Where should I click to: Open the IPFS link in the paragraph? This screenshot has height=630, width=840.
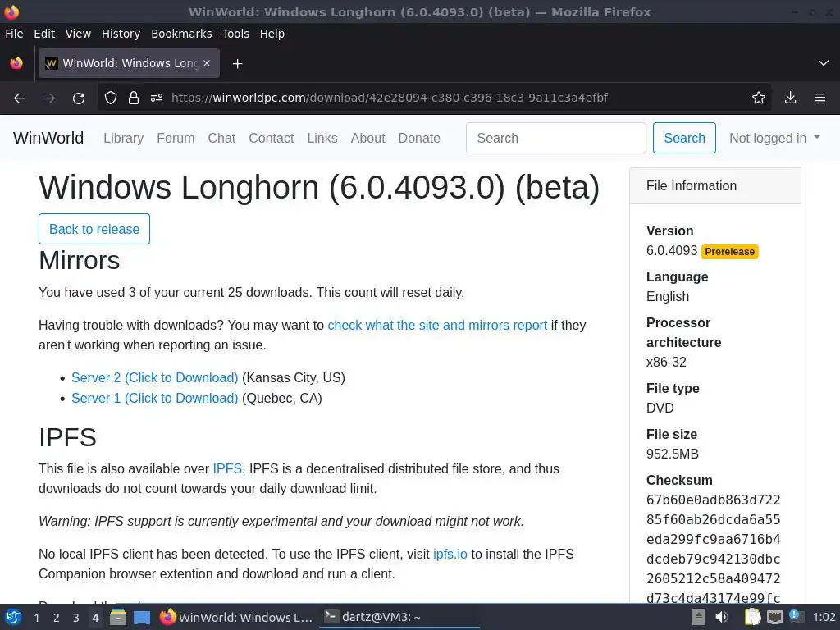(x=227, y=468)
